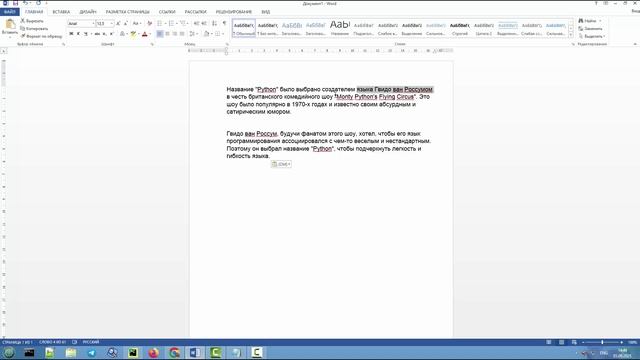Select the Строгий (Strong) style
This screenshot has height=360, width=640.
tap(460, 28)
